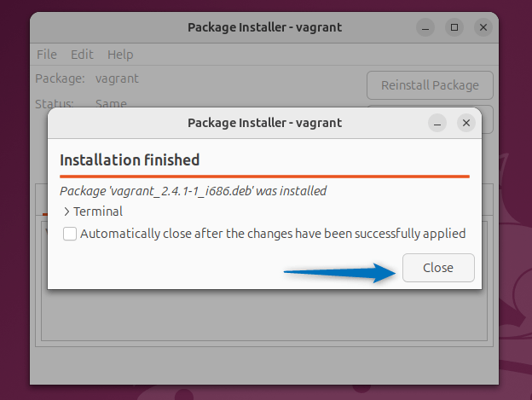Open the File menu

click(47, 55)
